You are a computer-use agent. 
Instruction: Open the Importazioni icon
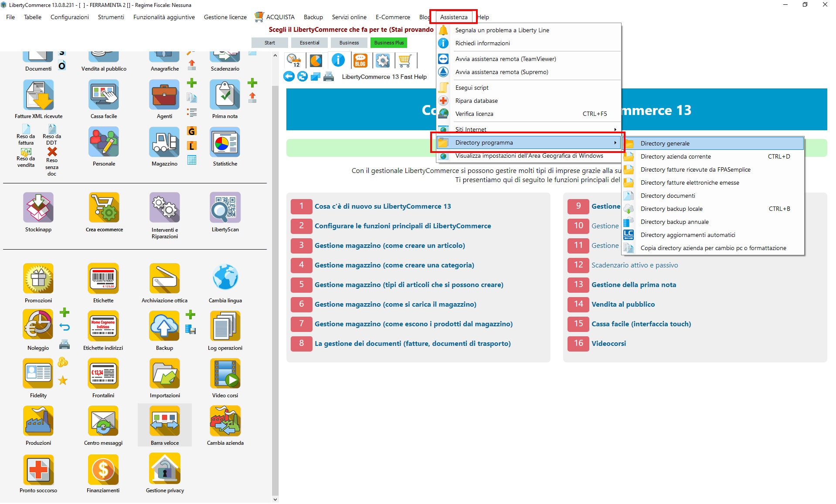(x=164, y=373)
